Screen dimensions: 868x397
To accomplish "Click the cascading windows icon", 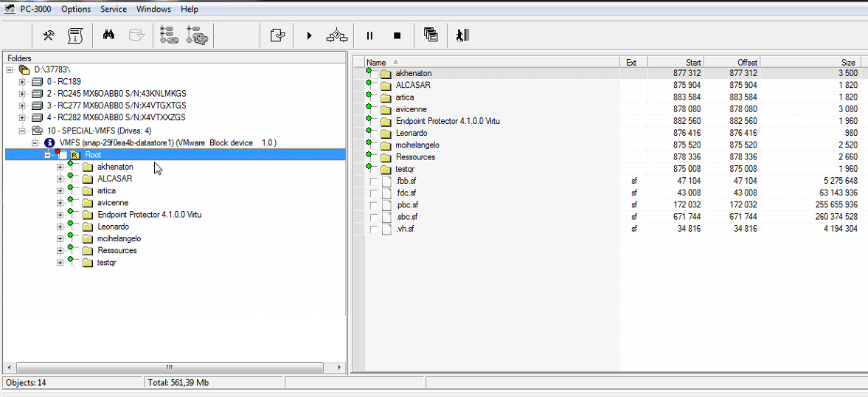I will (x=431, y=35).
